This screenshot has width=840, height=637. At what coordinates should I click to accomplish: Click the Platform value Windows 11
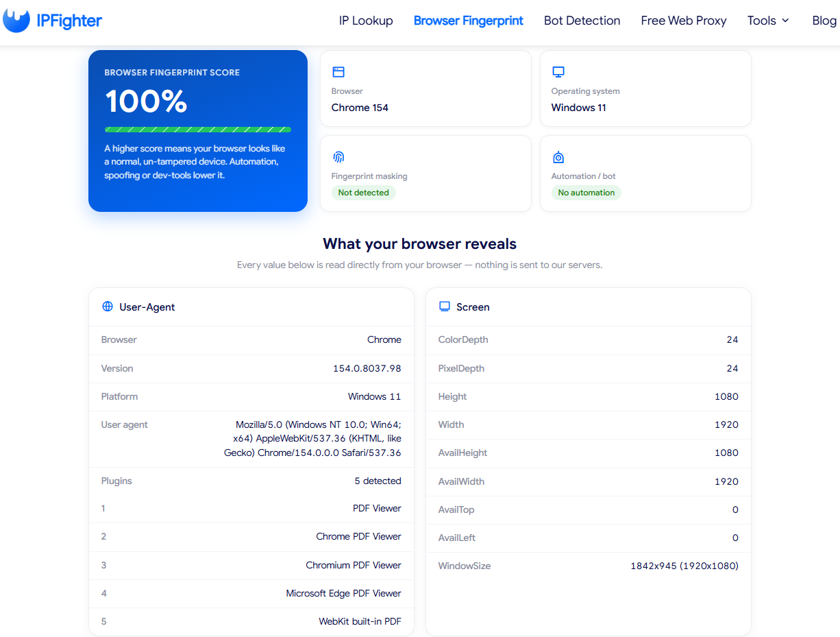[375, 396]
